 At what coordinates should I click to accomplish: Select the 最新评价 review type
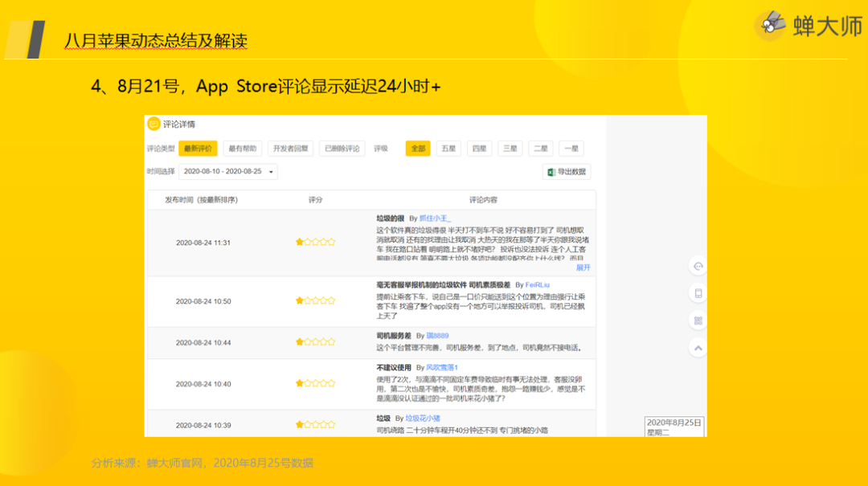(198, 149)
